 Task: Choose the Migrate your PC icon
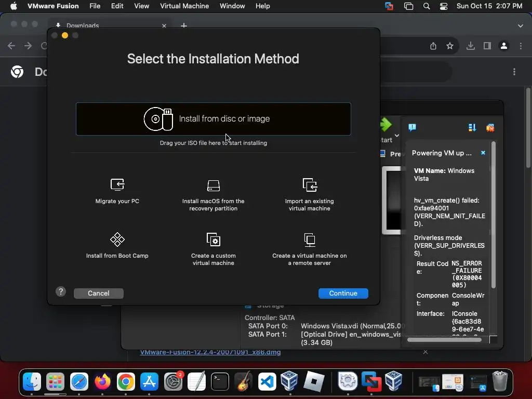tap(117, 184)
